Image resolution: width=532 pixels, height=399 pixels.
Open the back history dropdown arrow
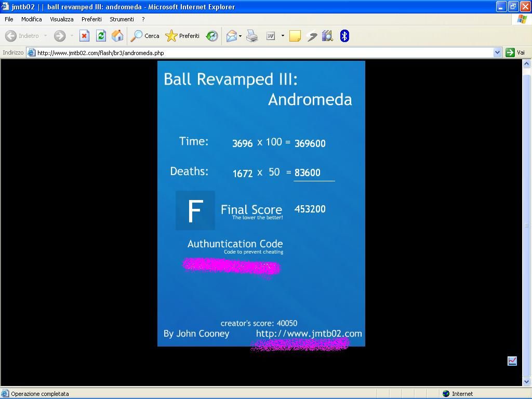tap(46, 36)
